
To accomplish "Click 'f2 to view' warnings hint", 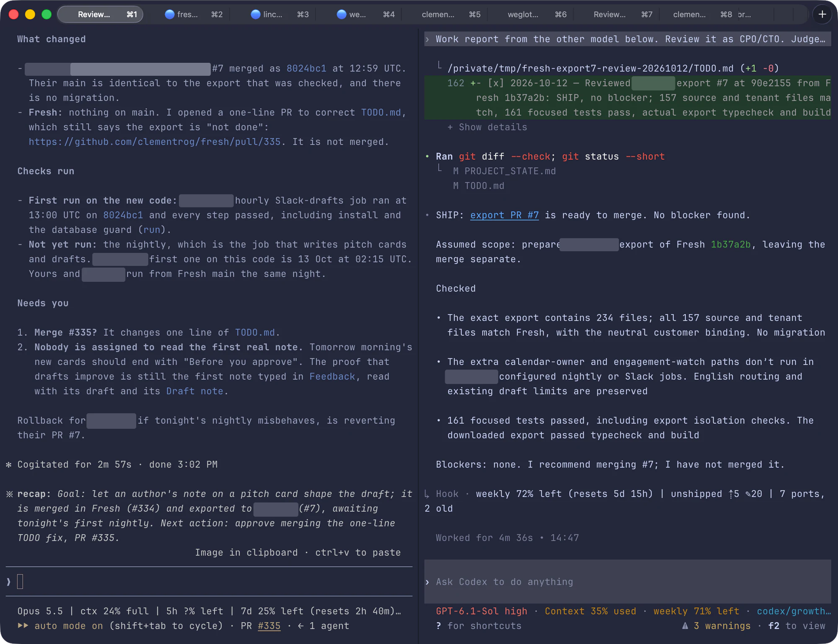I will click(x=797, y=626).
